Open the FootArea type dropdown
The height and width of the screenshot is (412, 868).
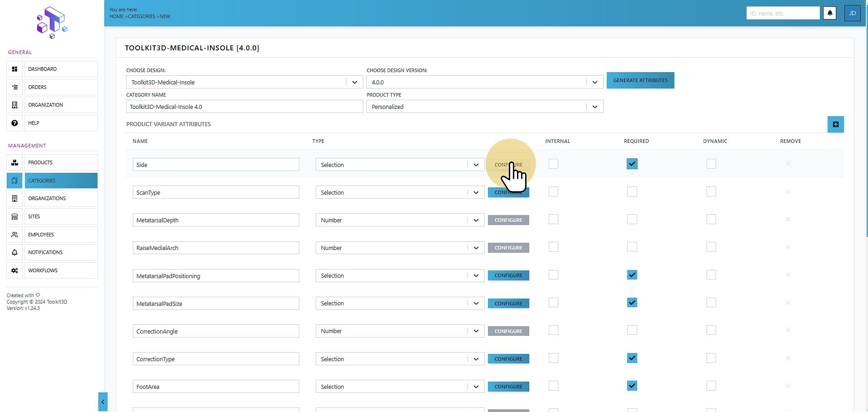click(400, 387)
